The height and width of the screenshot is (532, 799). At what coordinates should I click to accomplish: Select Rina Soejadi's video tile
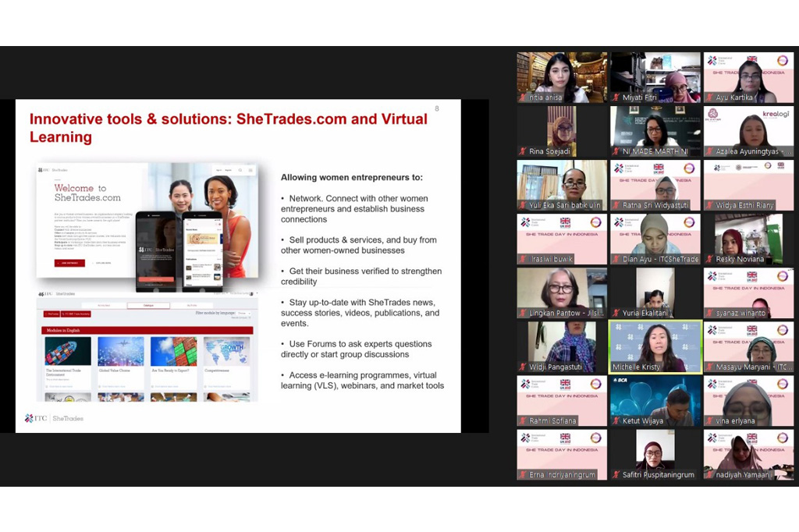pyautogui.click(x=562, y=132)
